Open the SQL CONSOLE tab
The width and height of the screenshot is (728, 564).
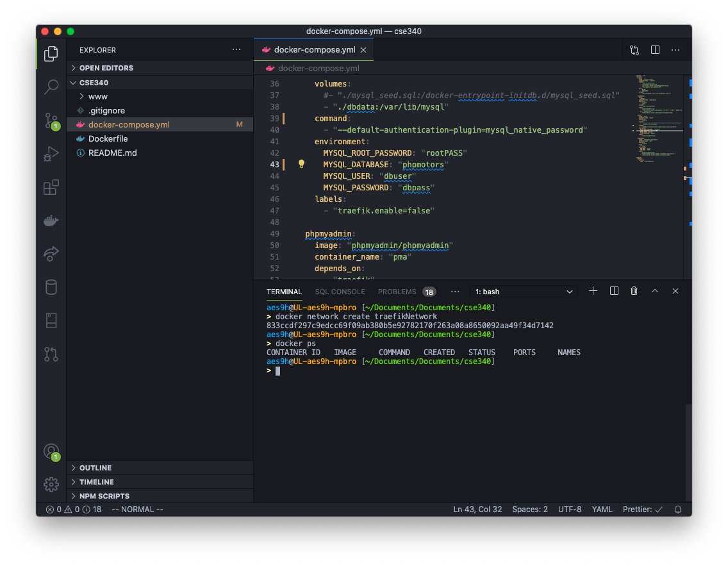(340, 291)
